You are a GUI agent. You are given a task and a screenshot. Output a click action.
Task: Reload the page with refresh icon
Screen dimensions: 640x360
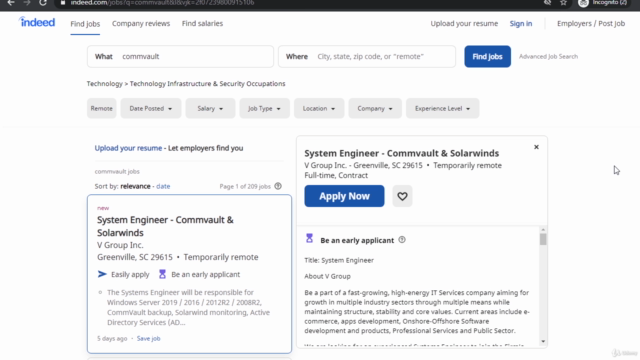[x=43, y=3]
